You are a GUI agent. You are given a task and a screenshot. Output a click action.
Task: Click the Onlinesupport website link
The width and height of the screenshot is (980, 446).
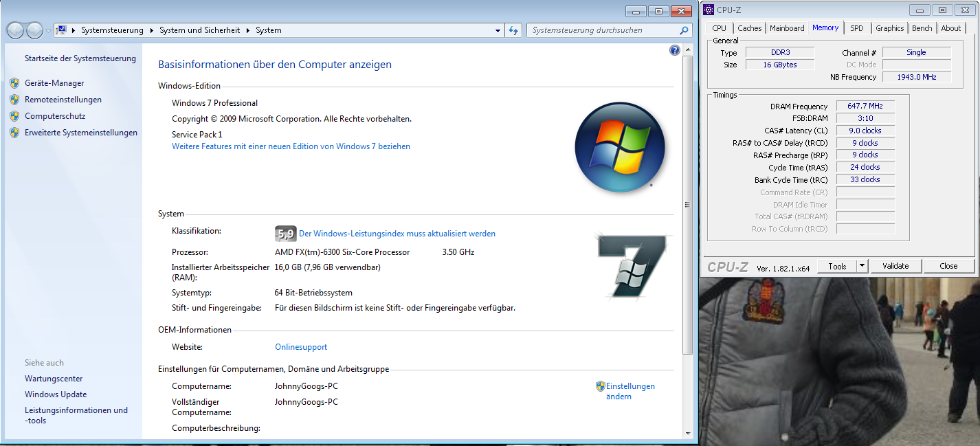(x=301, y=347)
